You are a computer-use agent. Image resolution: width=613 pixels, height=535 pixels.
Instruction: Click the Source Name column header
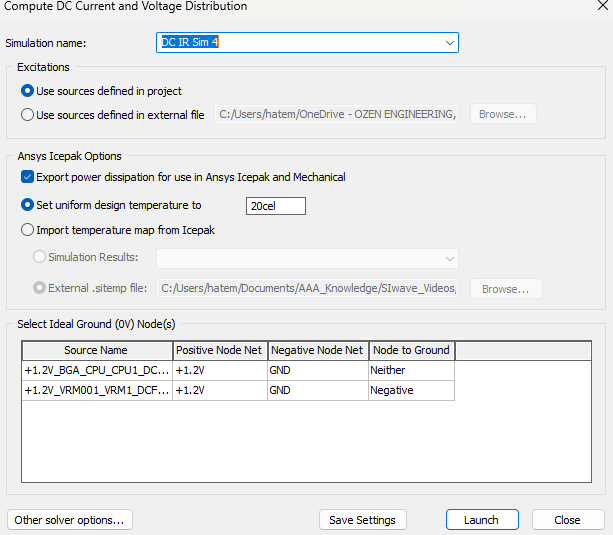pos(96,350)
